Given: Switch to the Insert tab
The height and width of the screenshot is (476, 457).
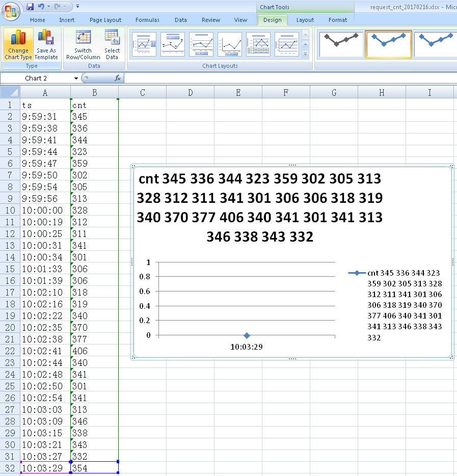Looking at the screenshot, I should (67, 20).
